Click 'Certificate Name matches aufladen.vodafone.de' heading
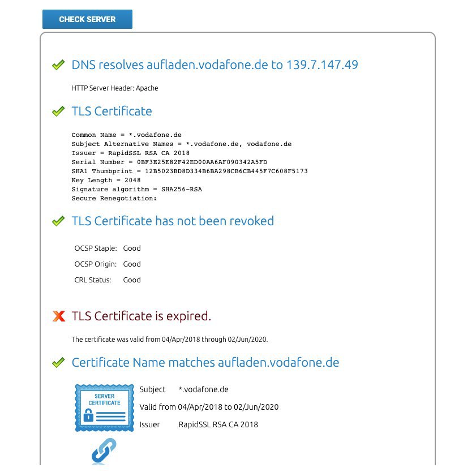The width and height of the screenshot is (476, 472). 205,362
